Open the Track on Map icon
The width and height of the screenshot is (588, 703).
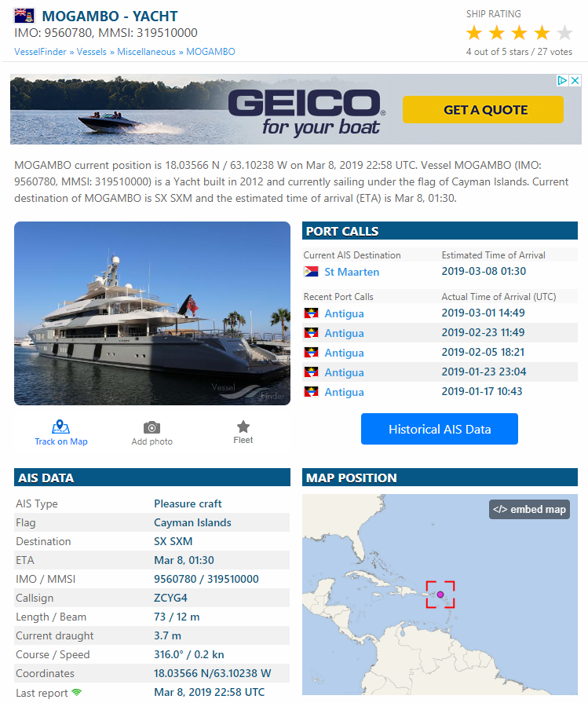[60, 427]
